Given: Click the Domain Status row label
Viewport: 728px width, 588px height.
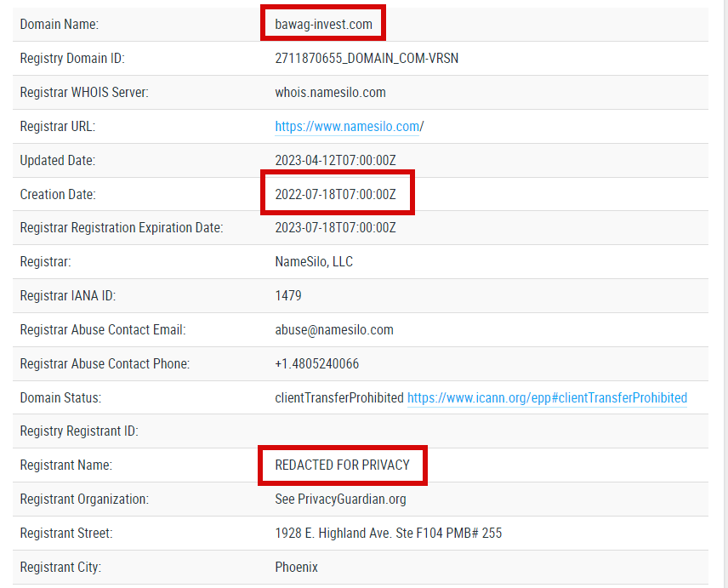Looking at the screenshot, I should point(60,398).
